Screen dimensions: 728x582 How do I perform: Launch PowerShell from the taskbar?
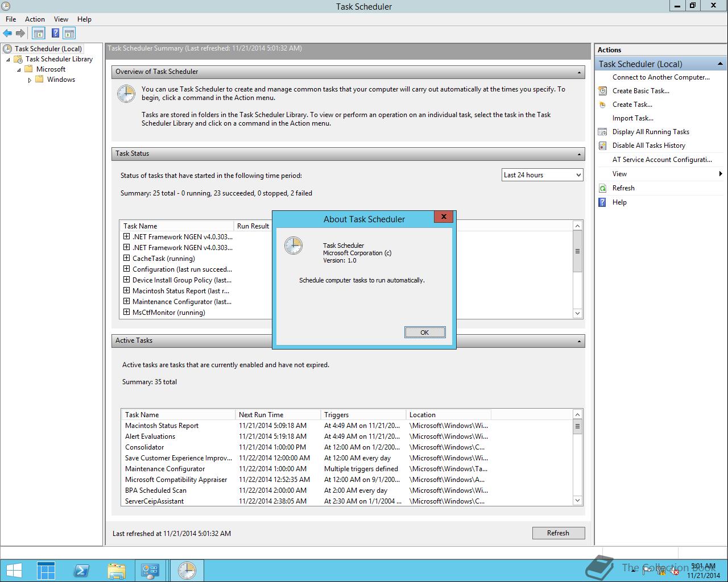tap(81, 571)
